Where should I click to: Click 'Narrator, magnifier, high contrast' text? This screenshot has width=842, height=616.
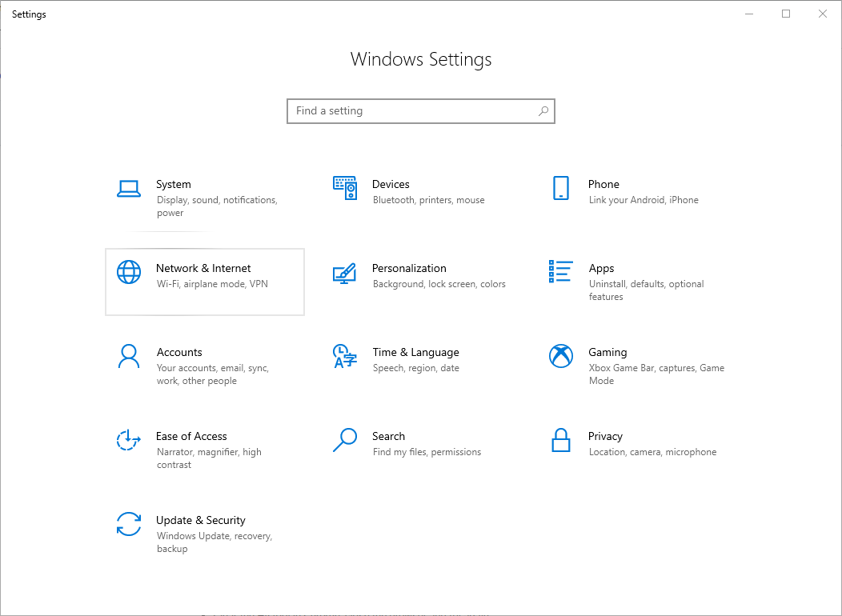coord(210,458)
